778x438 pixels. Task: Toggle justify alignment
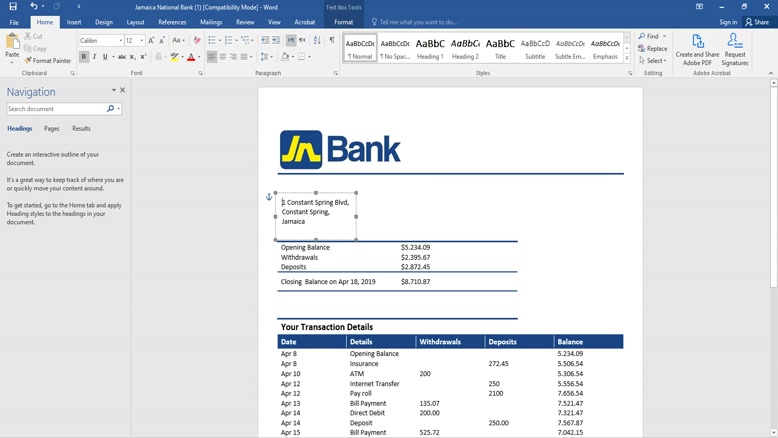click(244, 57)
